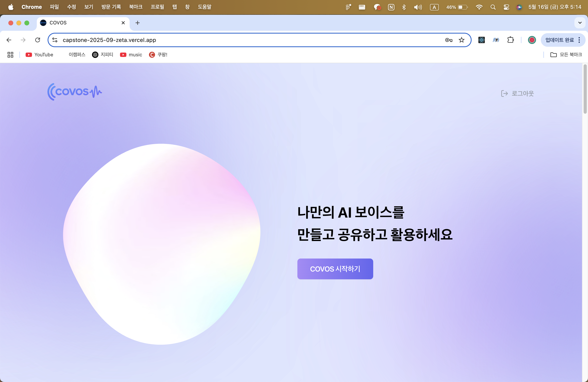Open the Chrome application menu
This screenshot has height=382, width=588.
click(x=32, y=7)
